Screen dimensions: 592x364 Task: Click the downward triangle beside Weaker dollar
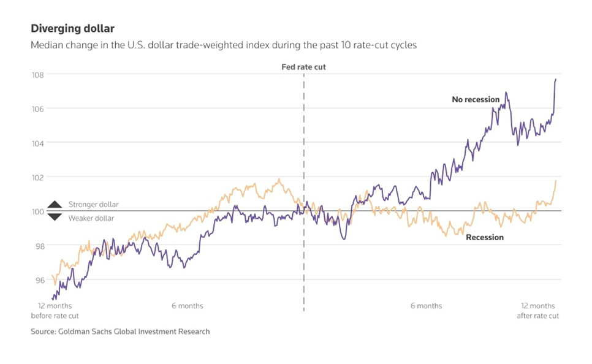pos(55,217)
